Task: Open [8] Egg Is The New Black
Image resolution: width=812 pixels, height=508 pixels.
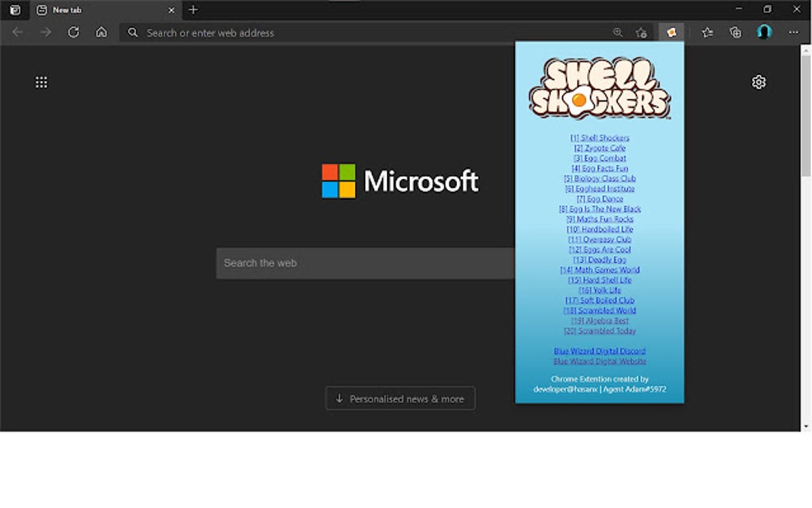Action: [599, 209]
